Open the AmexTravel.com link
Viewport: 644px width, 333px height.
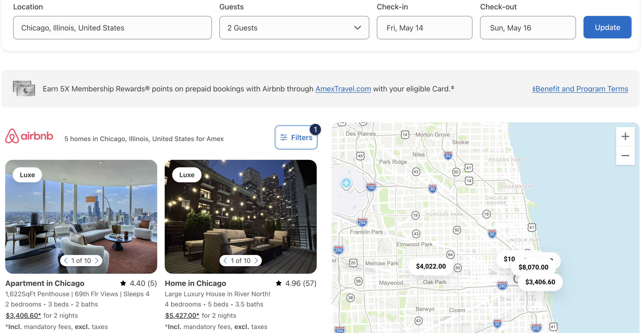click(x=343, y=89)
